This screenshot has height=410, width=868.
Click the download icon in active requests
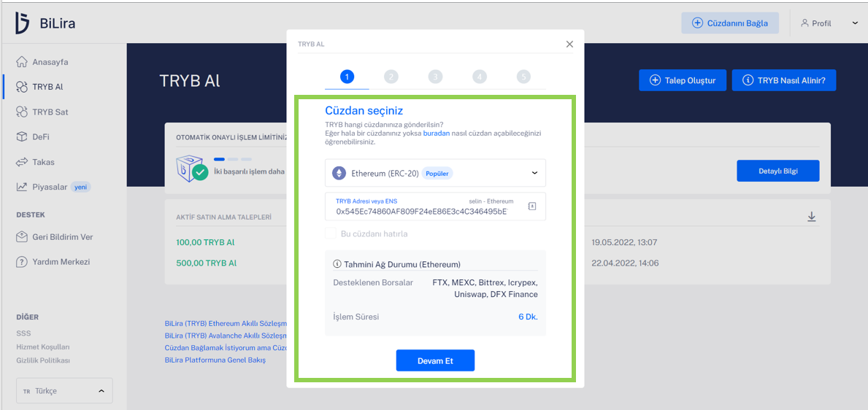pyautogui.click(x=812, y=217)
